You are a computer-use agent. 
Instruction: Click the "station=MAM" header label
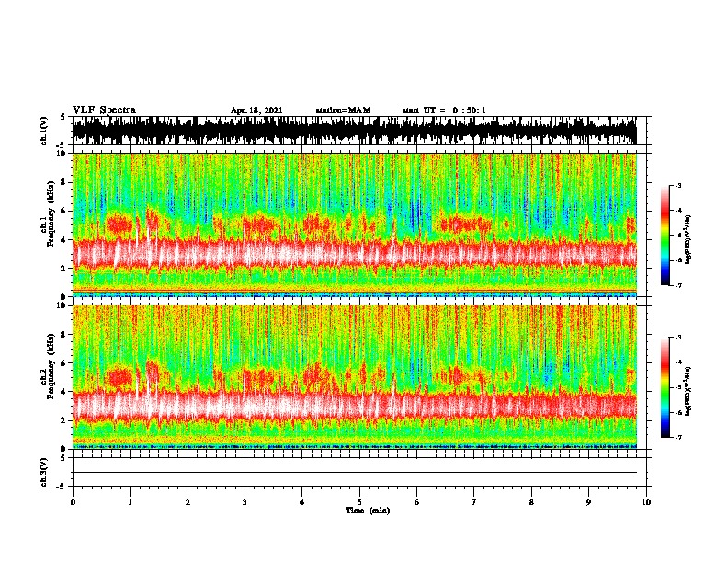click(343, 110)
